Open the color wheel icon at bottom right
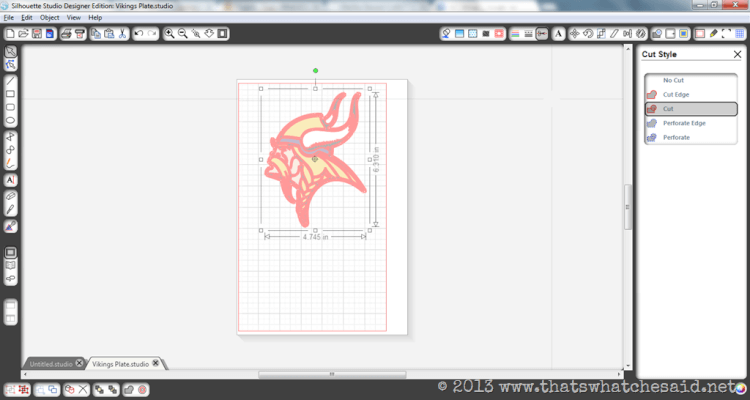The image size is (750, 400). [x=741, y=388]
